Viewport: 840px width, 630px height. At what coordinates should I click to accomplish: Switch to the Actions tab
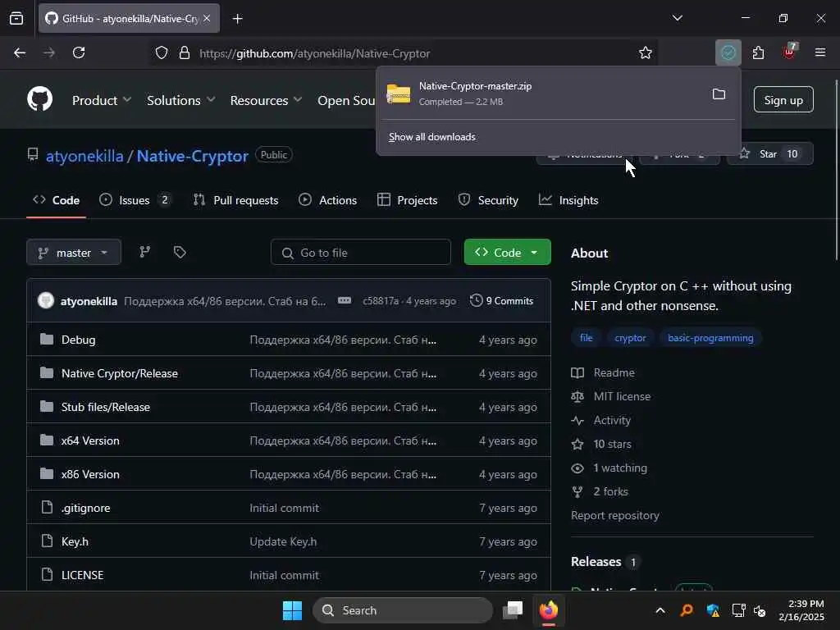click(328, 200)
